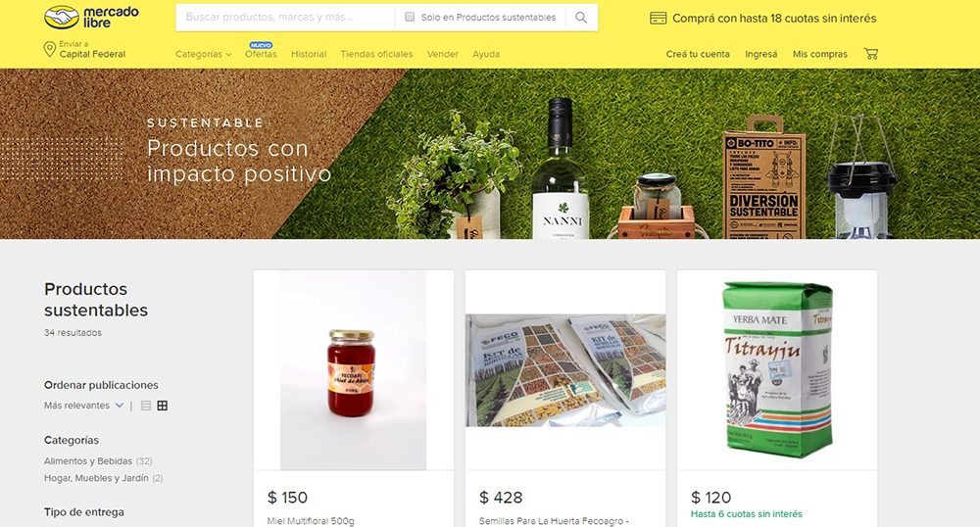Open the Ofertas menu item
This screenshot has width=980, height=527.
[x=261, y=54]
